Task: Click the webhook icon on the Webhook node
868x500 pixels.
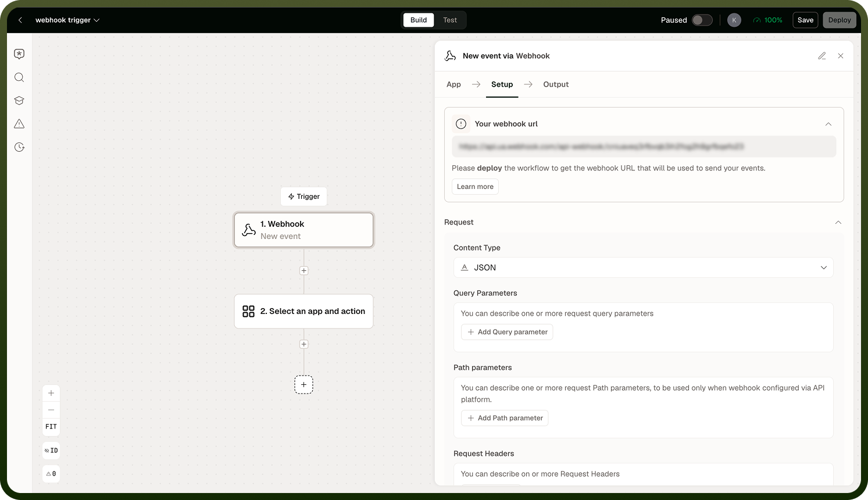Action: pyautogui.click(x=249, y=230)
